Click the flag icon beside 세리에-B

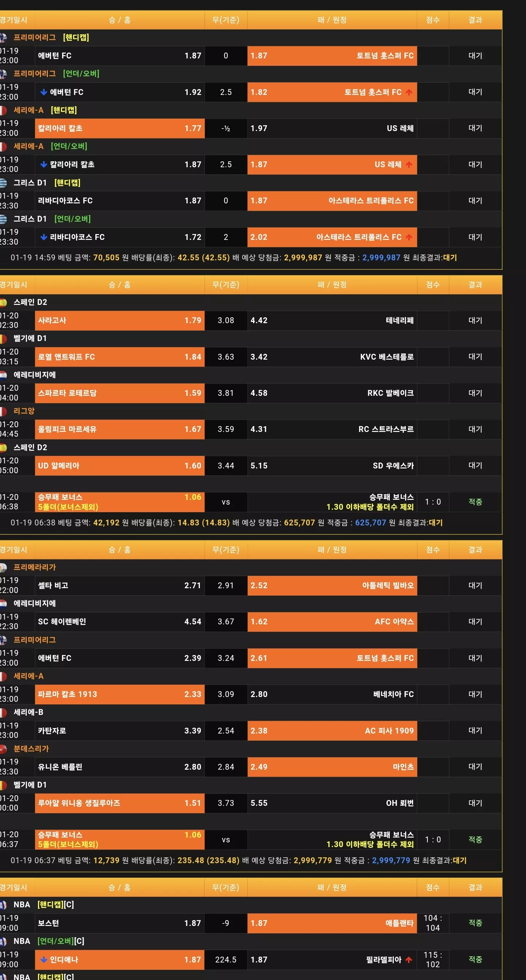coord(3,713)
